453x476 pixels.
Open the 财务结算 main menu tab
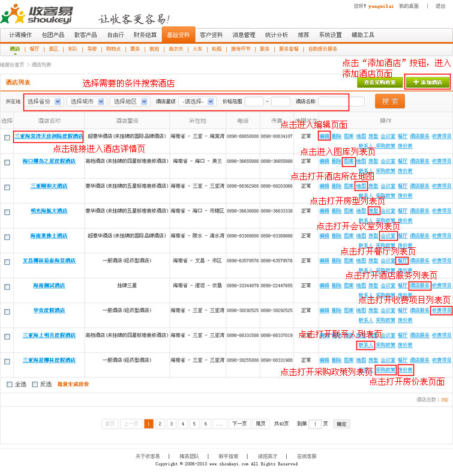(x=145, y=35)
